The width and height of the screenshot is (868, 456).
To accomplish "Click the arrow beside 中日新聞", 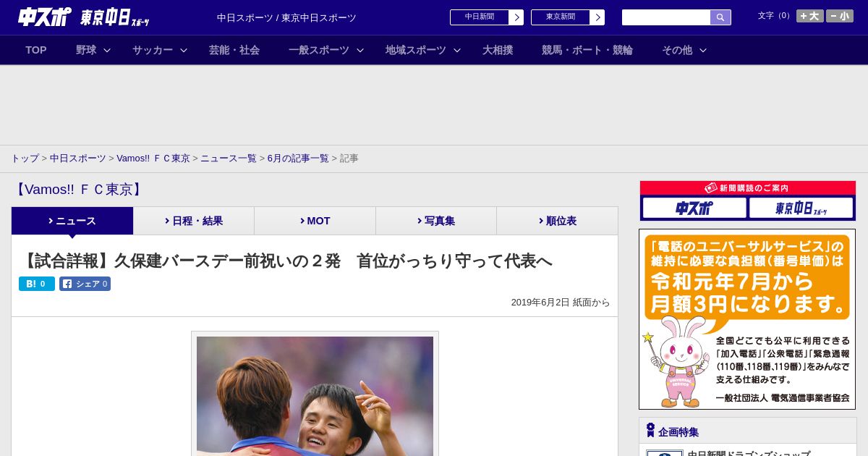I will click(x=516, y=17).
